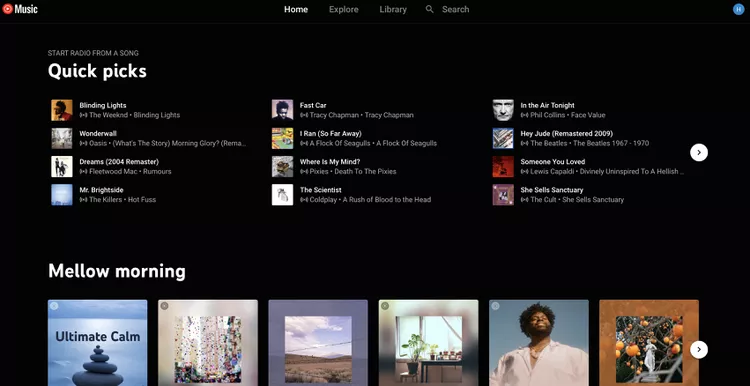Play The Scientist album art

click(282, 195)
